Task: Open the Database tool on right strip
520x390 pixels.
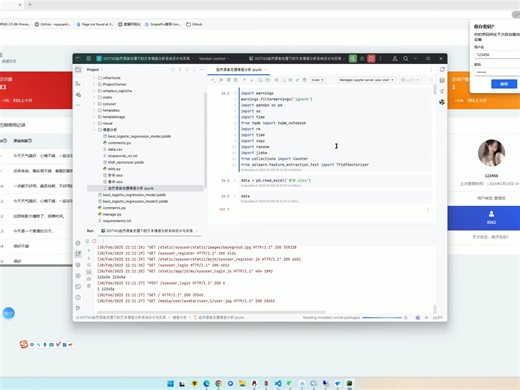Action: pos(442,80)
